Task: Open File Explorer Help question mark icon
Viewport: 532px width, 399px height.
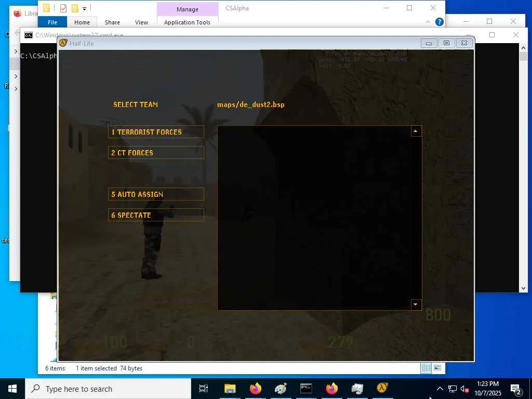Action: click(x=440, y=22)
